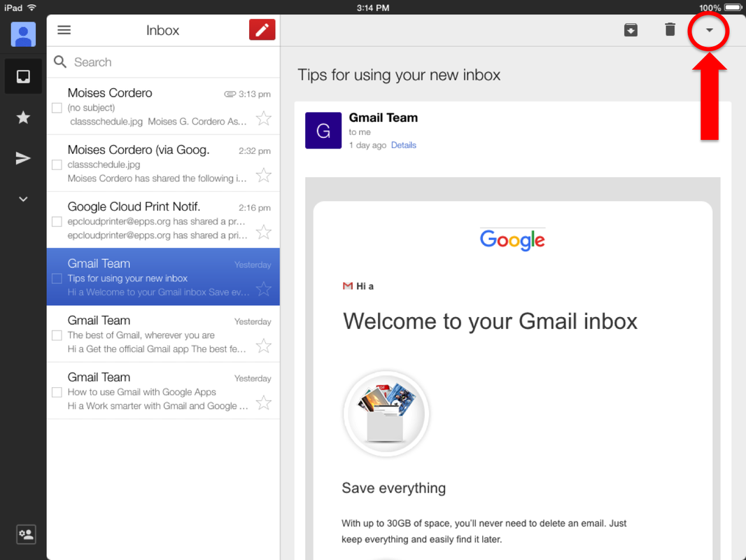Screen dimensions: 746x560
Task: Show sender info via the Details link
Action: pyautogui.click(x=404, y=145)
